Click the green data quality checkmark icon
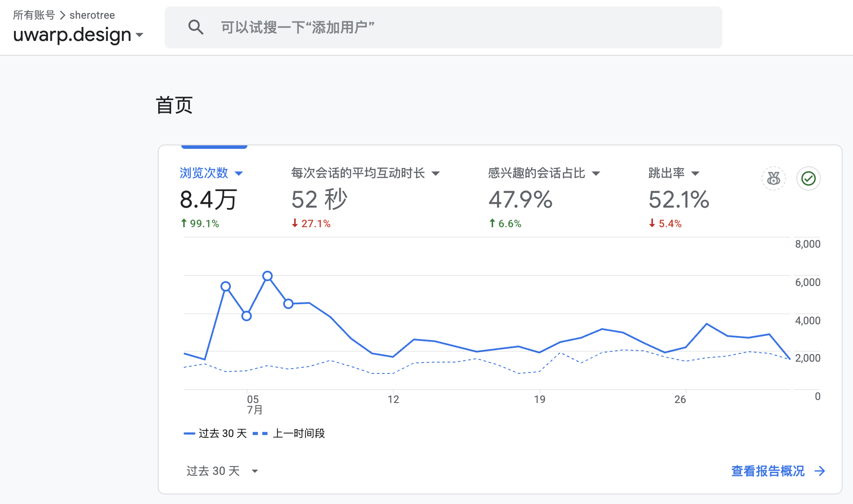The height and width of the screenshot is (504, 853). pos(808,178)
